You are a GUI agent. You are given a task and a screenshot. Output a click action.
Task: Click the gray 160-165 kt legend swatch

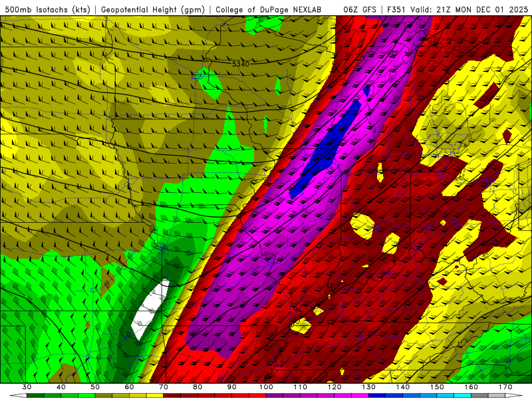(479, 396)
